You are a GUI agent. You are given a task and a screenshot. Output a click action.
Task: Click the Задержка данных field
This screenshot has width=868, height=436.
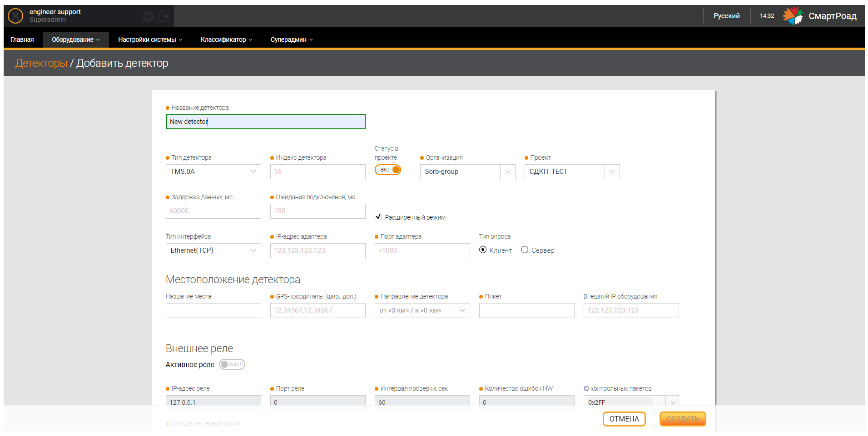[213, 211]
